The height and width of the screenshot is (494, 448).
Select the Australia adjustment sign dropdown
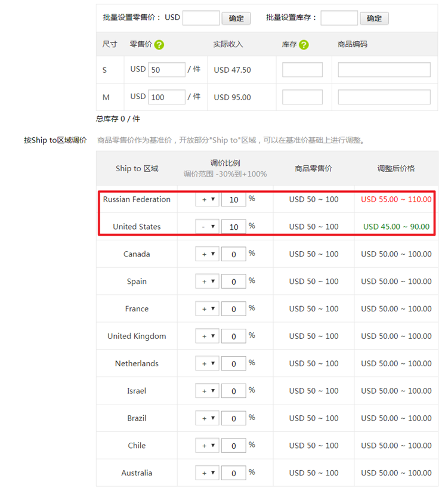208,473
